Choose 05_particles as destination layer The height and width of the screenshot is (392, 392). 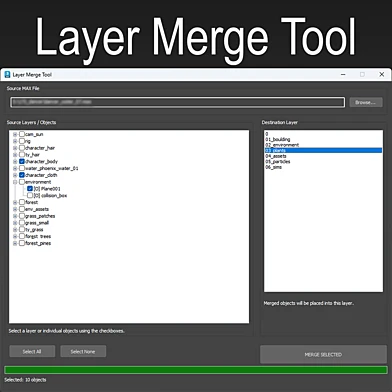323,161
